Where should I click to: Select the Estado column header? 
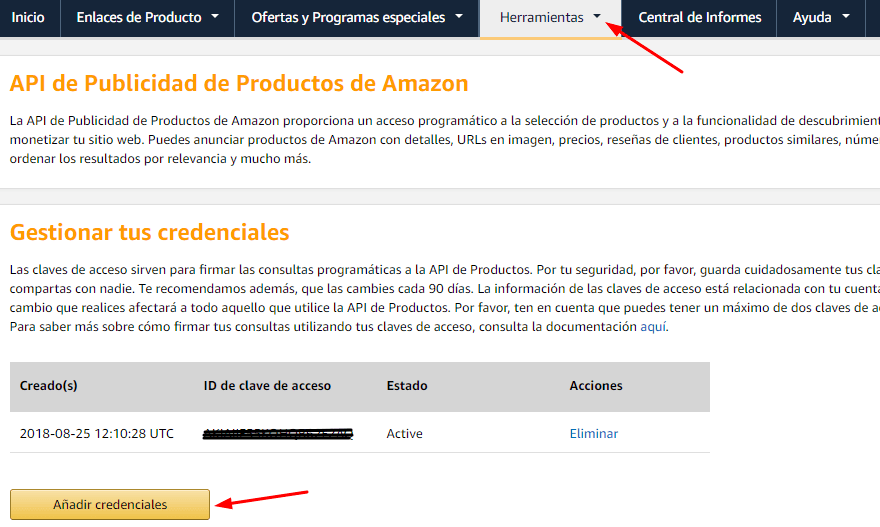[407, 386]
